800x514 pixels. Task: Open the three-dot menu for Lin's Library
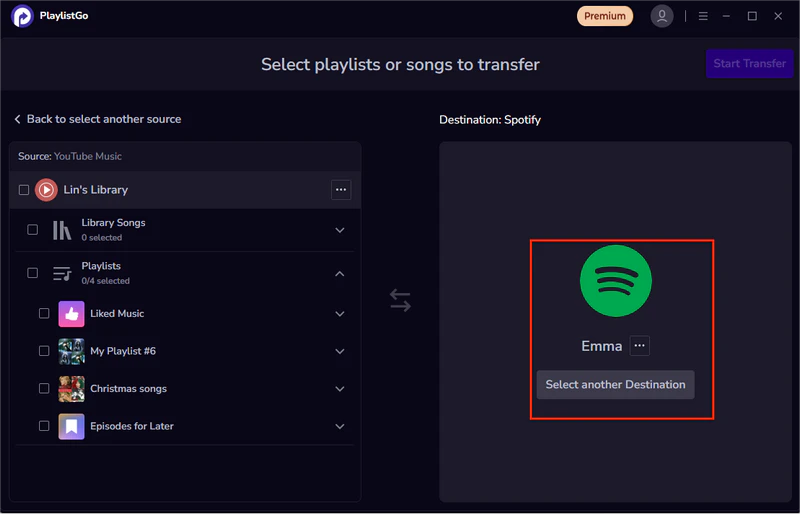pyautogui.click(x=341, y=189)
